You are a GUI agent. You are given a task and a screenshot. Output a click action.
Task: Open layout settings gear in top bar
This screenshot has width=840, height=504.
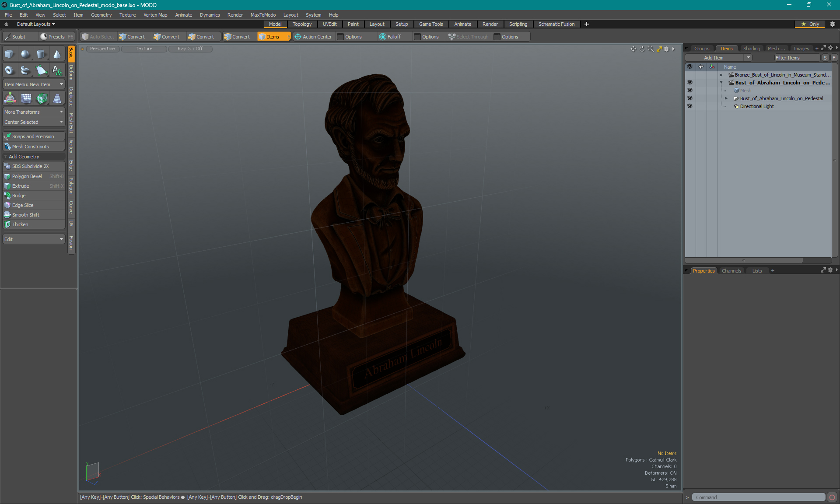tap(832, 24)
